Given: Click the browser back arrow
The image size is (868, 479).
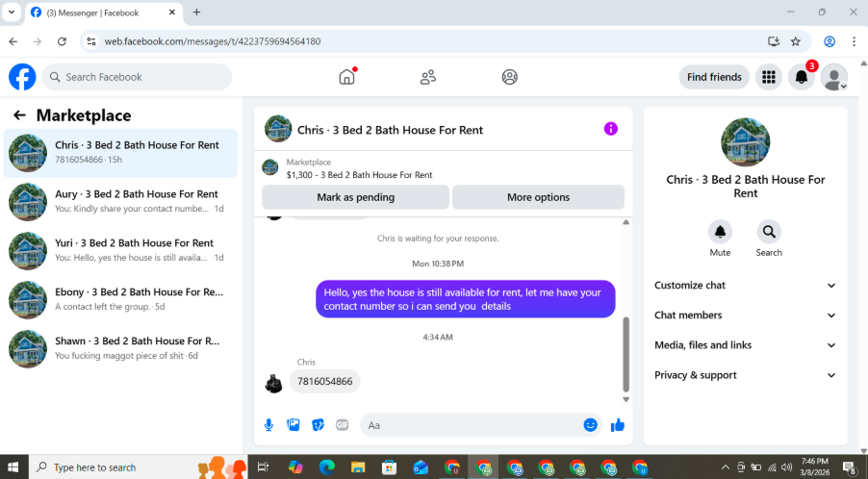Looking at the screenshot, I should pos(13,41).
